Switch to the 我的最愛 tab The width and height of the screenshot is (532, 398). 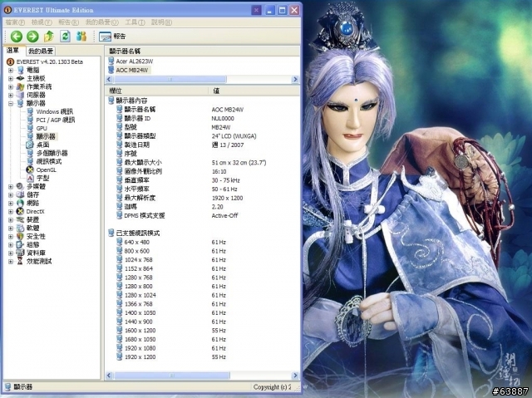coord(41,51)
